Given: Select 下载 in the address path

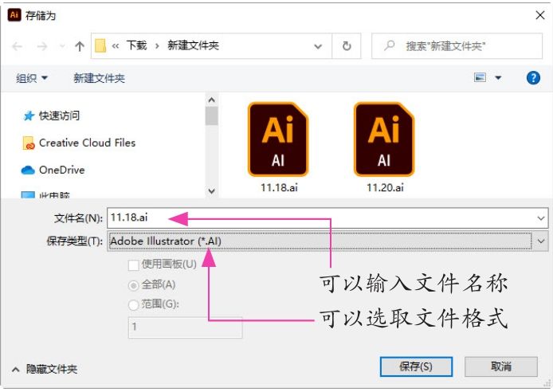Looking at the screenshot, I should pos(136,45).
